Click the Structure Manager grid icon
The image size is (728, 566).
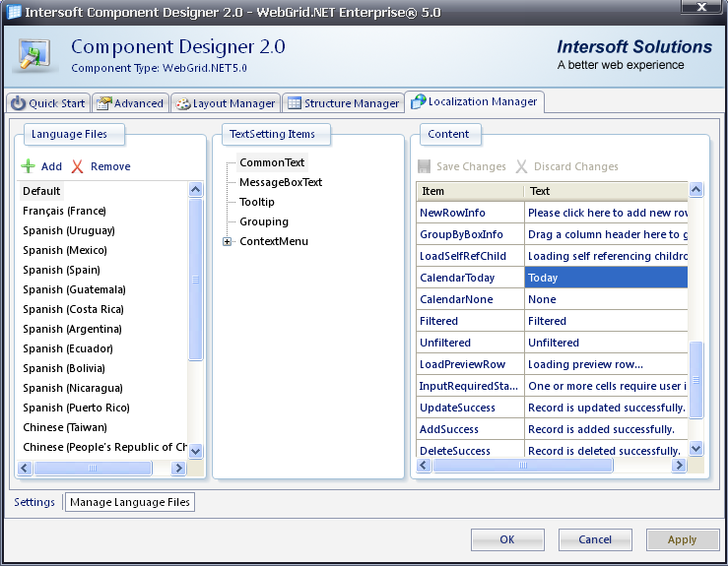click(x=295, y=103)
